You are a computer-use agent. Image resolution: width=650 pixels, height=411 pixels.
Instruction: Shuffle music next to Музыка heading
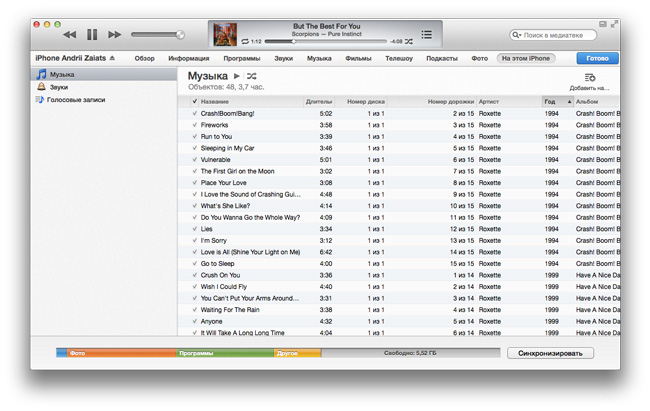252,76
